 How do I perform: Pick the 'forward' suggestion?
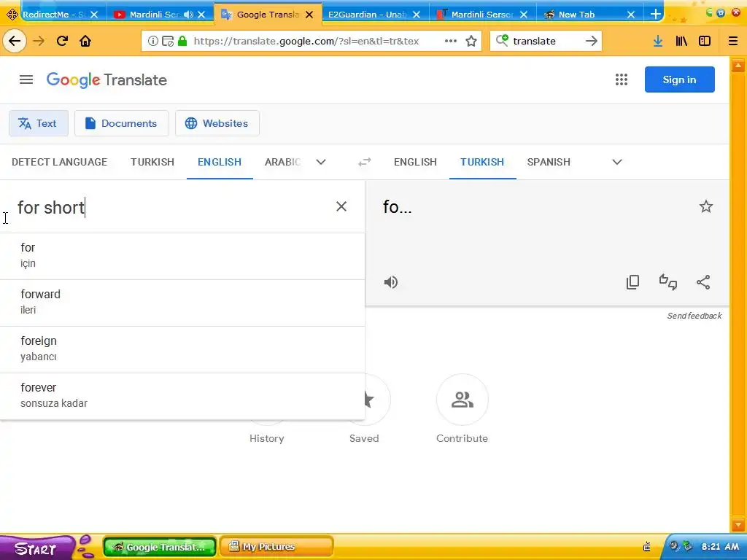tap(182, 303)
